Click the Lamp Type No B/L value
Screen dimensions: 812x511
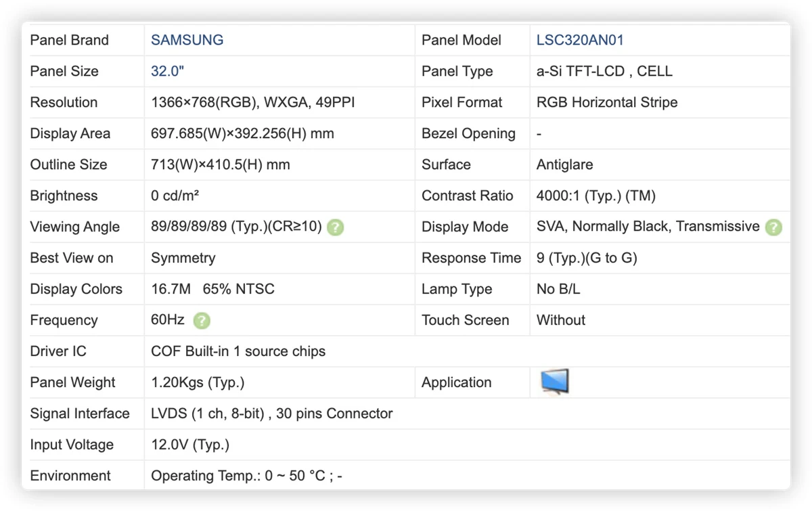[x=558, y=289]
